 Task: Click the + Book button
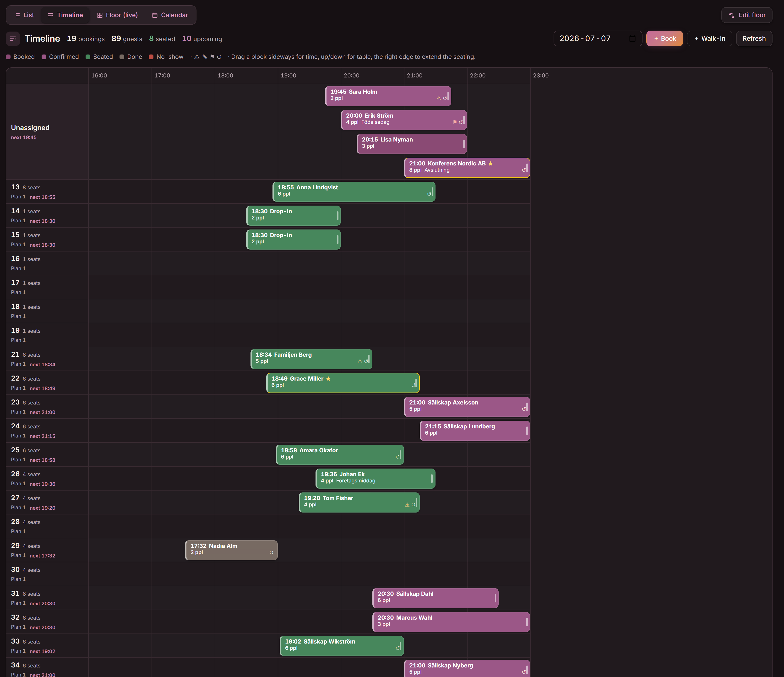click(664, 38)
